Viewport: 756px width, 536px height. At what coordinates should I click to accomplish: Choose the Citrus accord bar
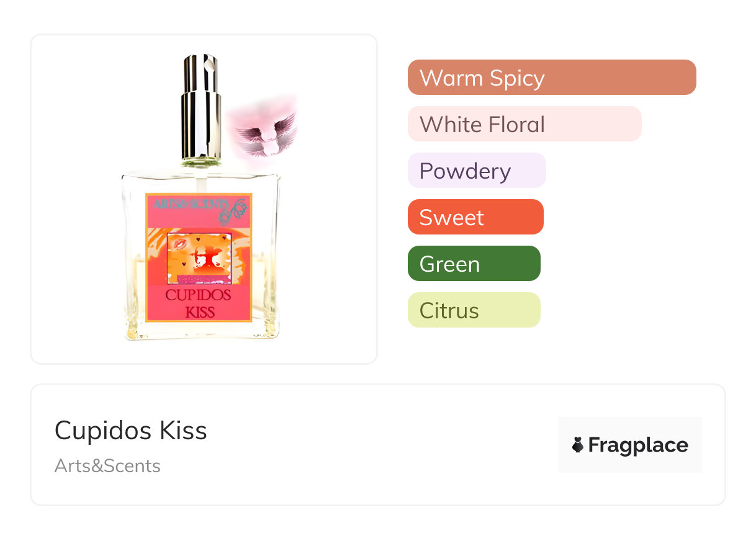click(x=474, y=310)
